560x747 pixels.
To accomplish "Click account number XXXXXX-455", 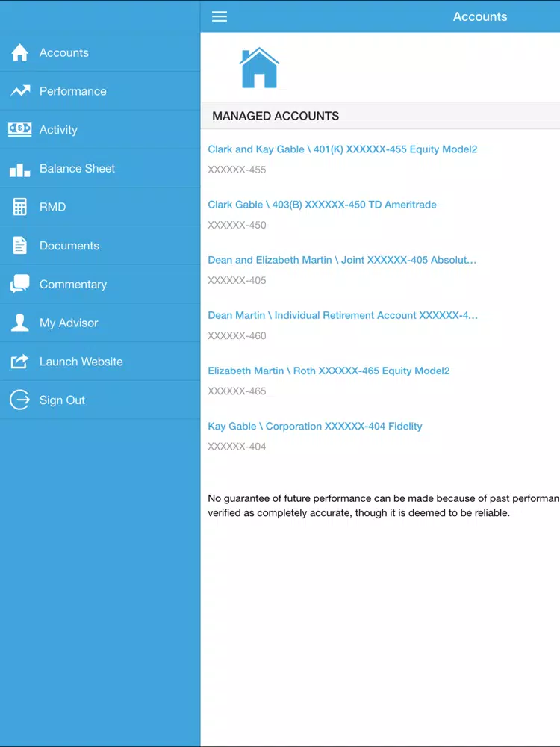I will (x=237, y=170).
